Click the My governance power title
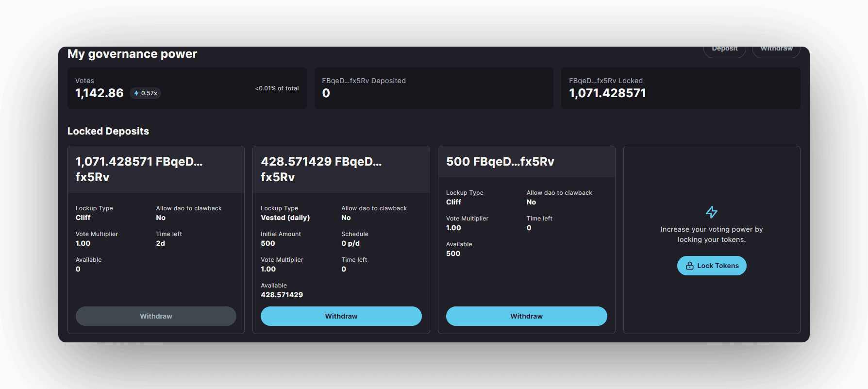868x389 pixels. pyautogui.click(x=132, y=54)
